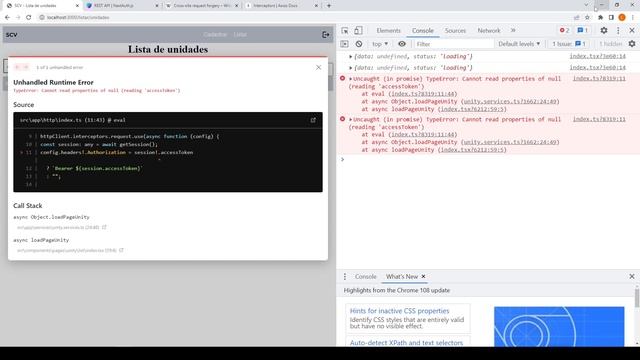Go to previous error arrow
This screenshot has height=360, width=640.
click(17, 67)
